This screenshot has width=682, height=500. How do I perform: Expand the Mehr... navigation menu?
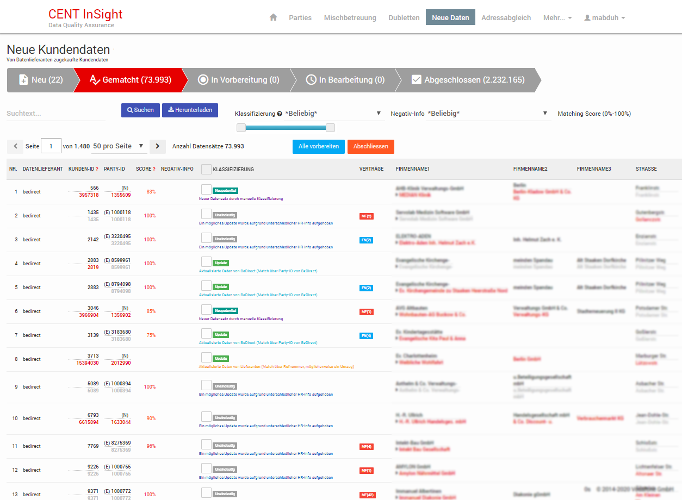point(558,18)
